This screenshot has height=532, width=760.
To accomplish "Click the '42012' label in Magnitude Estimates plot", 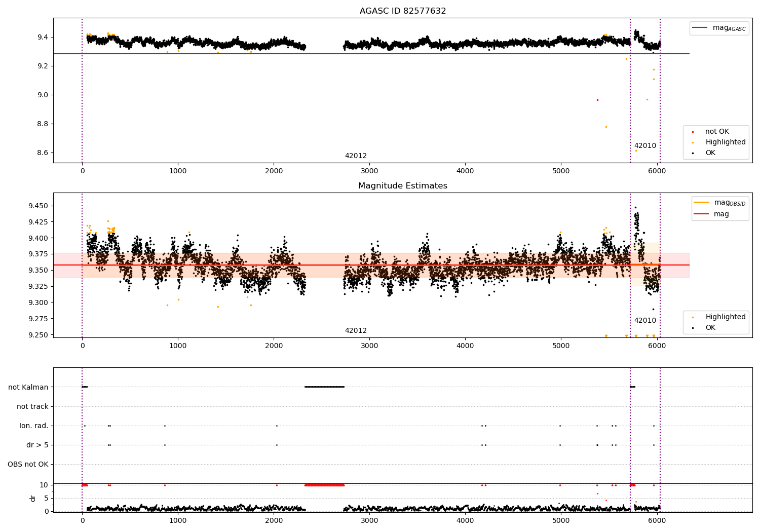I will click(x=356, y=330).
